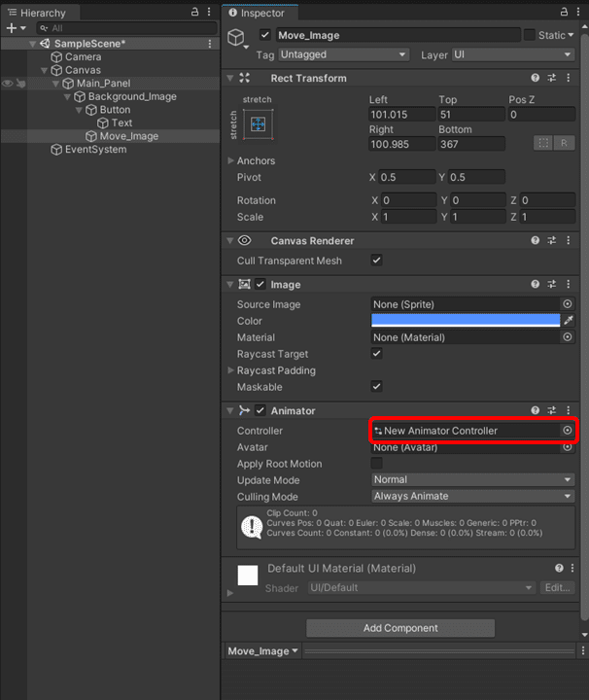Open Hierarchy panel options menu
Viewport: 589px width, 700px height.
point(209,12)
